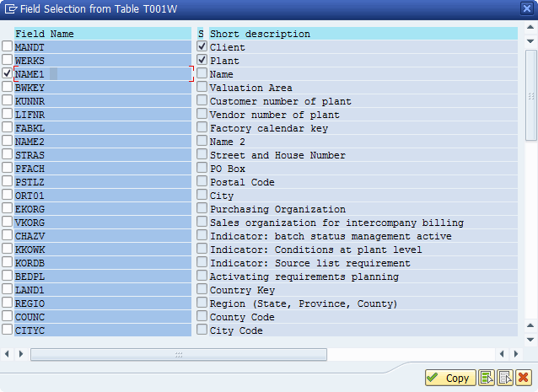Enable the EKORG field checkbox

pyautogui.click(x=8, y=208)
